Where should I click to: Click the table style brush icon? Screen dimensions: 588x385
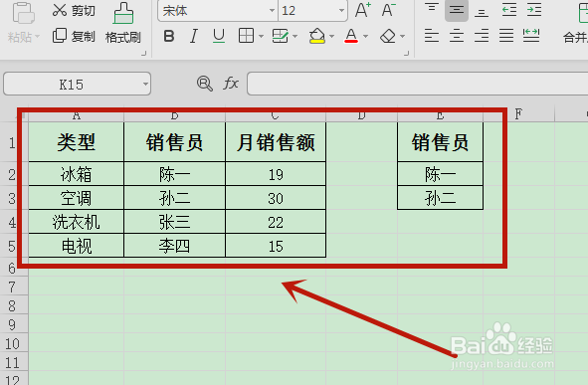tap(280, 36)
